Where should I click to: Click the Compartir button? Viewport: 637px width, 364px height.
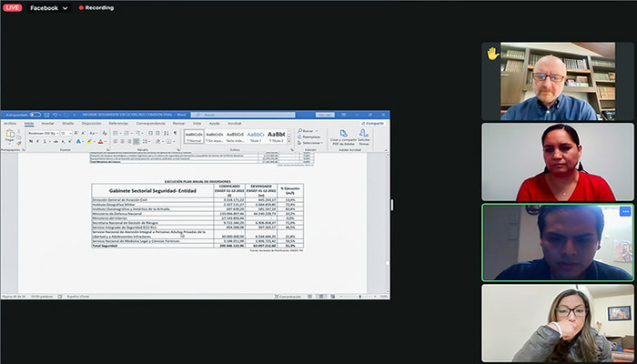point(373,123)
